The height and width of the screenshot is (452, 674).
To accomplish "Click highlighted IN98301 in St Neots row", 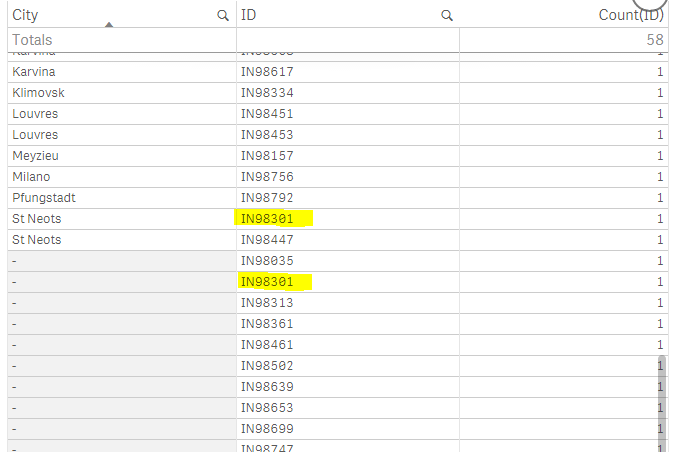I will point(273,219).
